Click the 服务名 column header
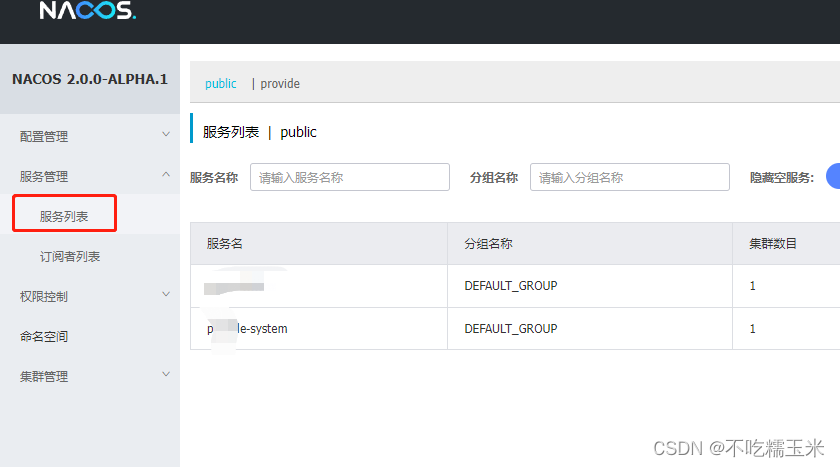Viewport: 840px width, 467px height. click(x=224, y=244)
